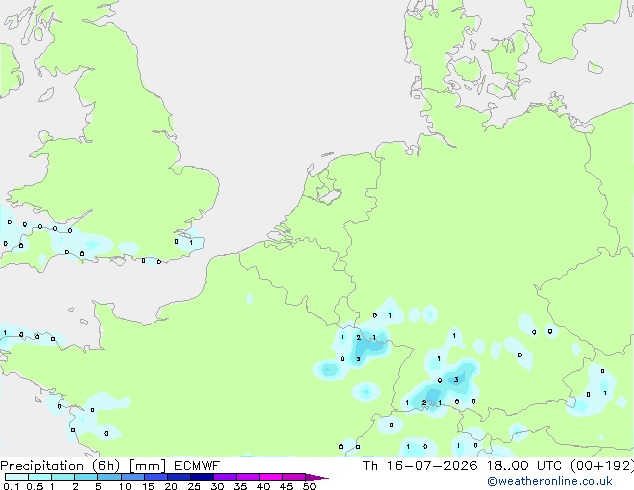Select the 20–25 mm legend color box

click(x=179, y=477)
